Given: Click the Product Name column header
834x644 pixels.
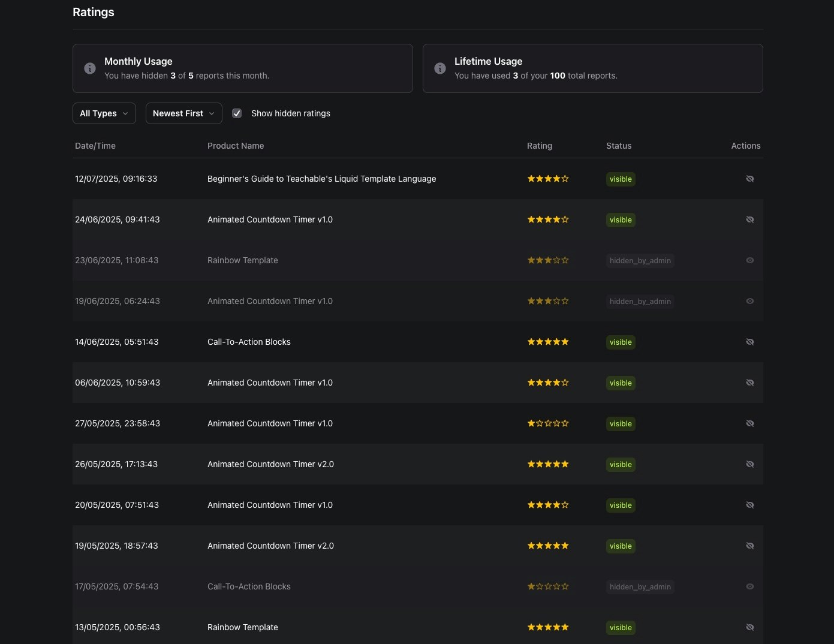Looking at the screenshot, I should 236,145.
